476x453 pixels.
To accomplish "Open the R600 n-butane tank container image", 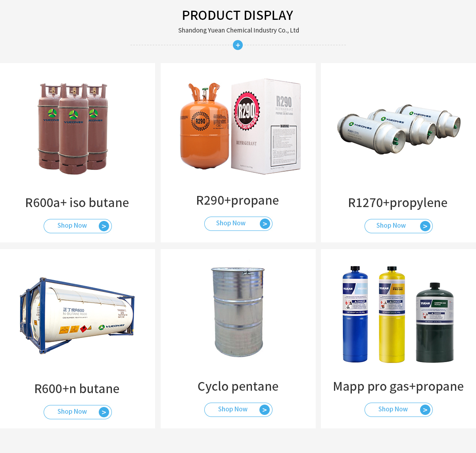I will point(77,315).
